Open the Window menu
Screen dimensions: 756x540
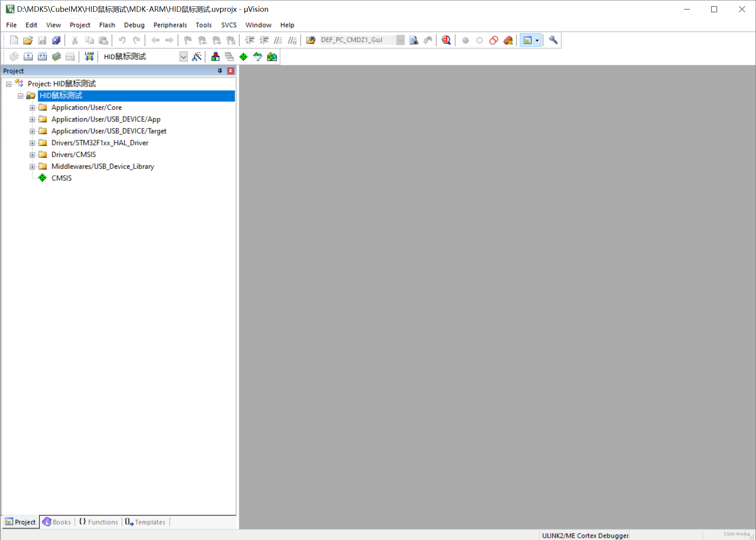click(258, 25)
